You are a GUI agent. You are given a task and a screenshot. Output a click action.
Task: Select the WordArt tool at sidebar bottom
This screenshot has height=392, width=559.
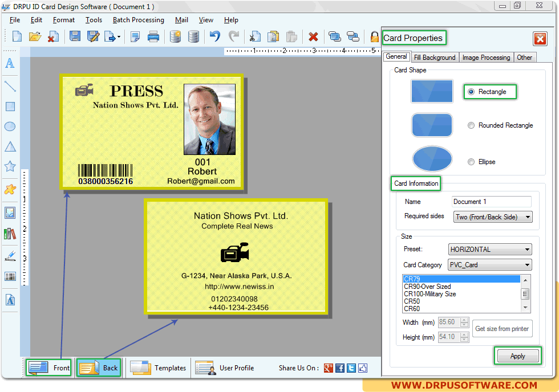pos(10,300)
